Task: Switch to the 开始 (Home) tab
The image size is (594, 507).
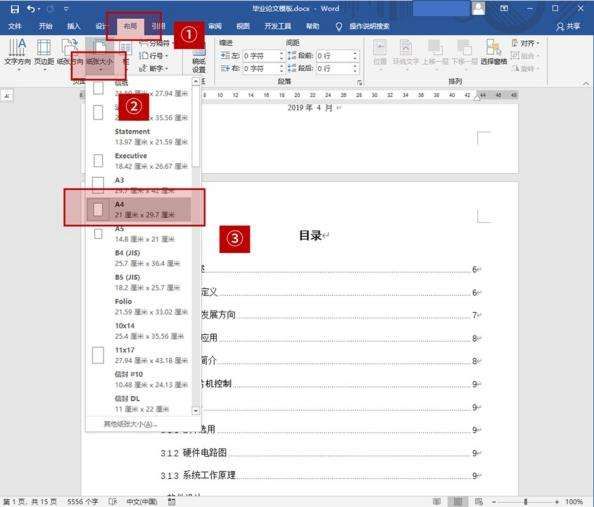Action: (45, 26)
